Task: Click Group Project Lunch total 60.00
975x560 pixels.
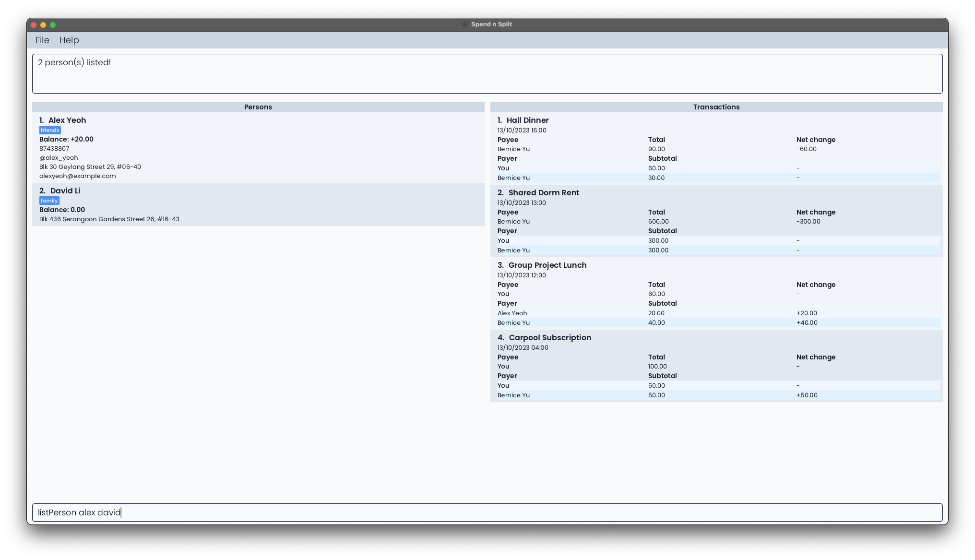Action: (x=656, y=294)
